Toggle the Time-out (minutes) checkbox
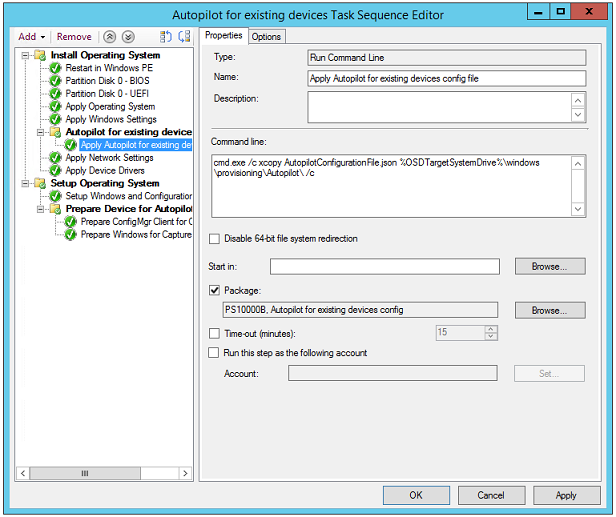The height and width of the screenshot is (517, 616). pyautogui.click(x=214, y=333)
